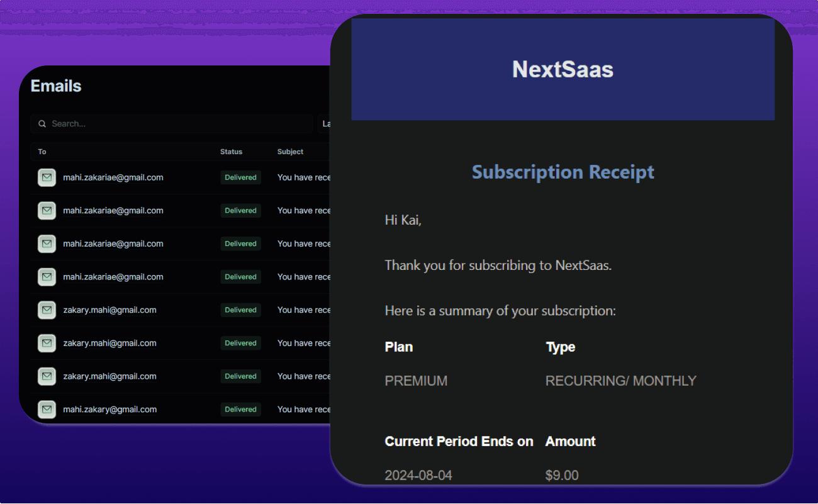Open the mahi.zakary@gmail.com email entry
The height and width of the screenshot is (504, 818).
pos(109,410)
